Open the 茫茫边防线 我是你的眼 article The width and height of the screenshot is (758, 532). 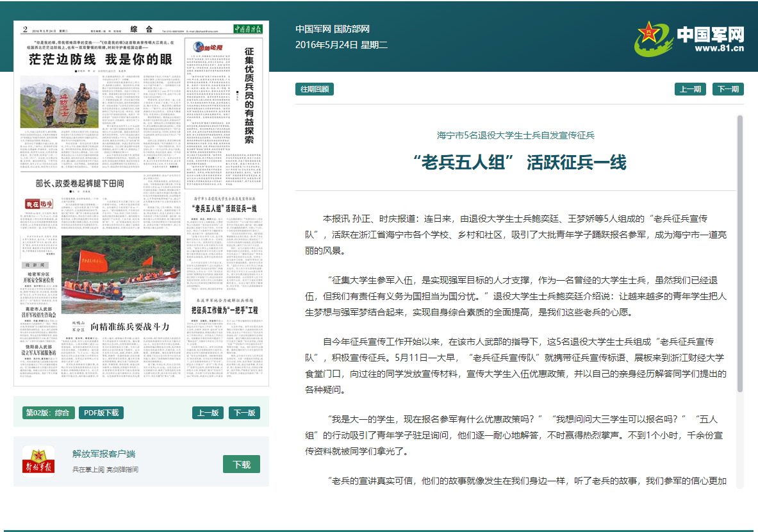(x=101, y=60)
